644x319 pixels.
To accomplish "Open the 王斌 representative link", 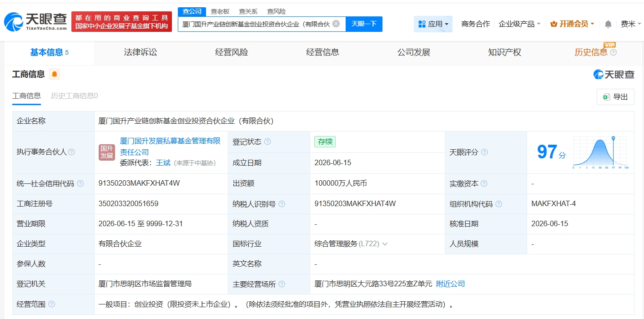I will (163, 163).
